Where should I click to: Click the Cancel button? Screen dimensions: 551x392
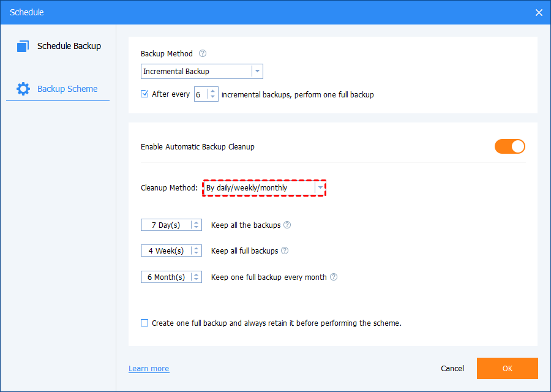coord(452,369)
